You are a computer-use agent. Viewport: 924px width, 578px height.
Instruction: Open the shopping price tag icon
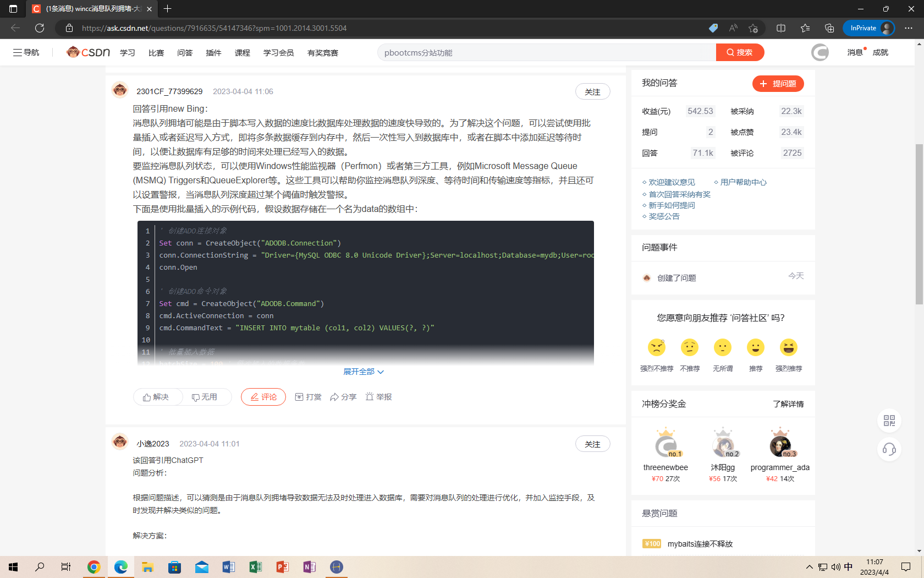click(x=713, y=28)
